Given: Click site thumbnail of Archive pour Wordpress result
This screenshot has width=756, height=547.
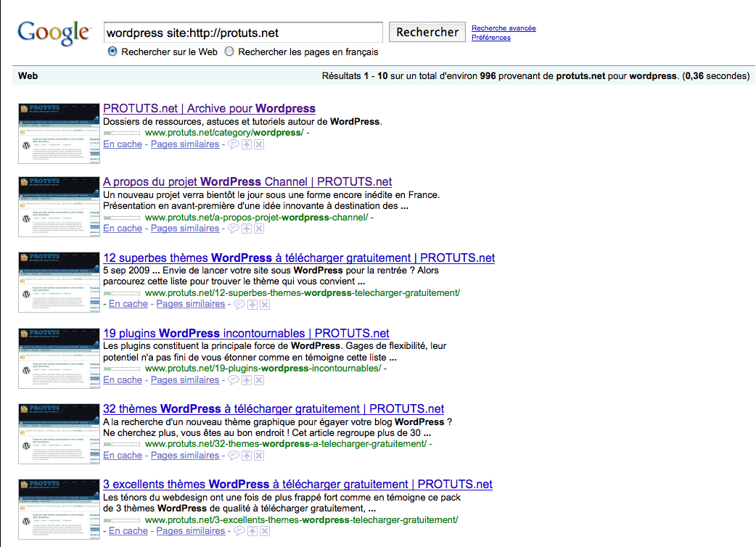Looking at the screenshot, I should [59, 133].
